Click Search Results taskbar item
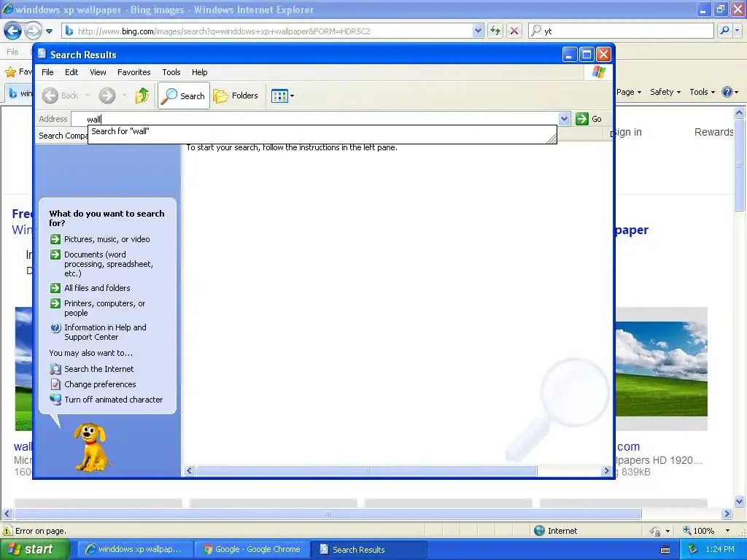The image size is (747, 560). [368, 550]
